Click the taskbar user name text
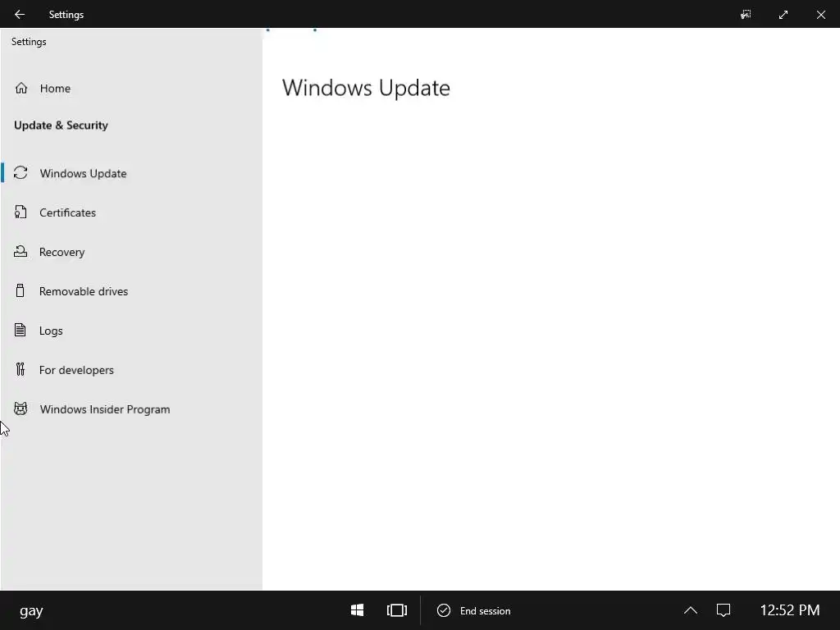This screenshot has height=630, width=840. coord(31,611)
